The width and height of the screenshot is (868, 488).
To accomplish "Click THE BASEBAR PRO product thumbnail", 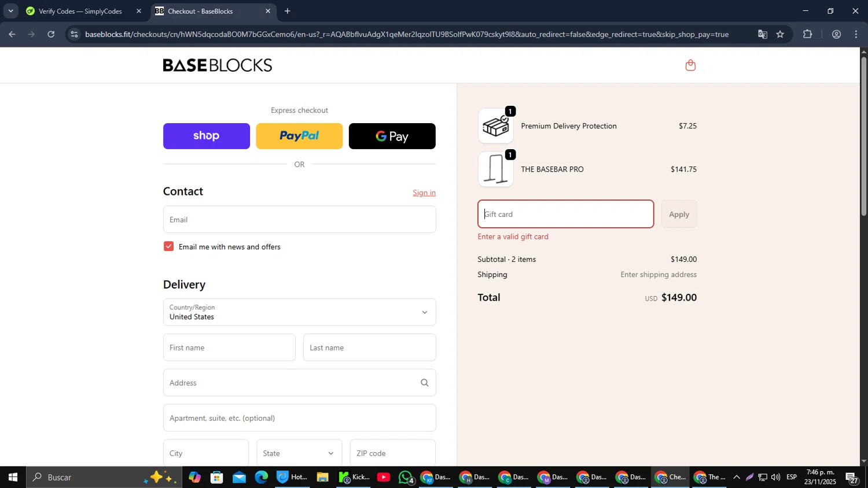I will click(x=495, y=169).
